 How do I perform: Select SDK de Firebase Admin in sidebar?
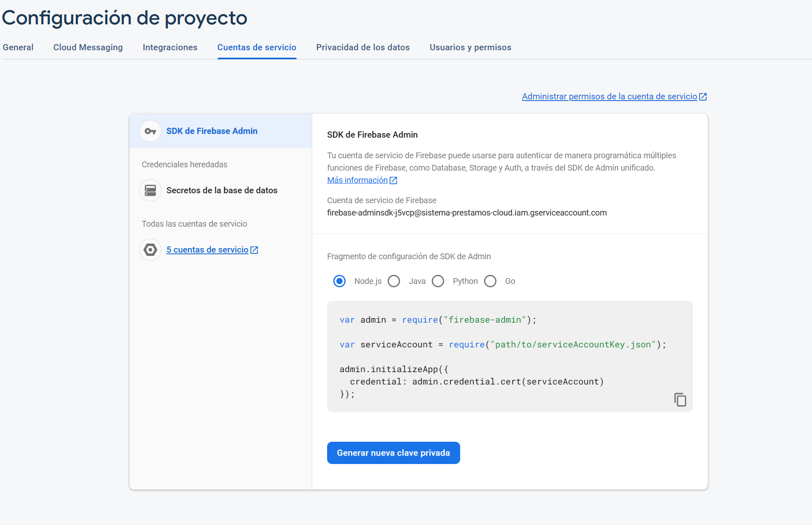point(221,131)
